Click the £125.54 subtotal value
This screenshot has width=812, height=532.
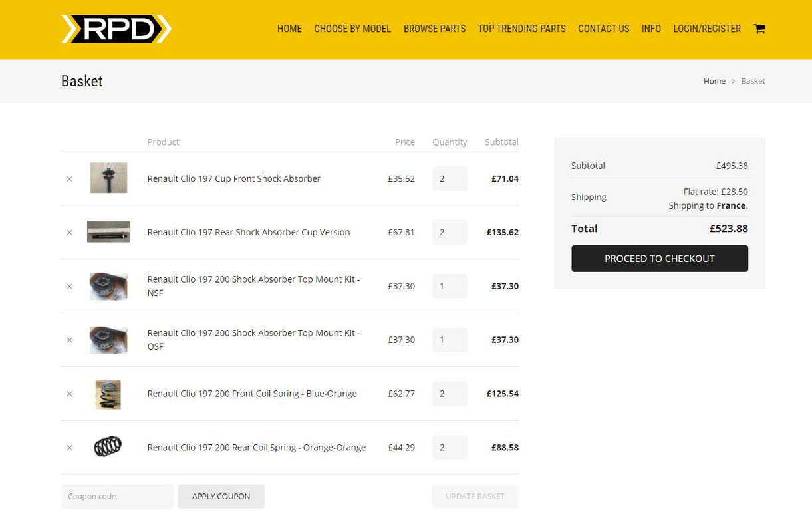click(502, 394)
